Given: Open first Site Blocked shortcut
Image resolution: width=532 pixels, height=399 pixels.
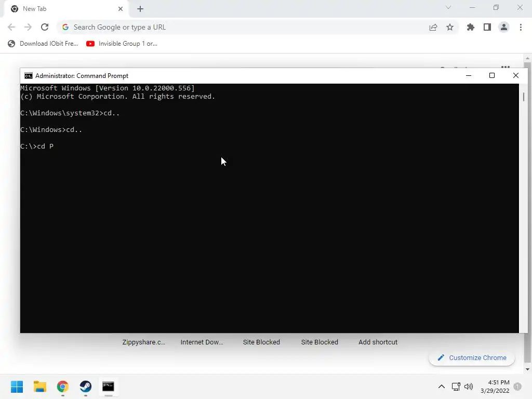Looking at the screenshot, I should pos(261,342).
